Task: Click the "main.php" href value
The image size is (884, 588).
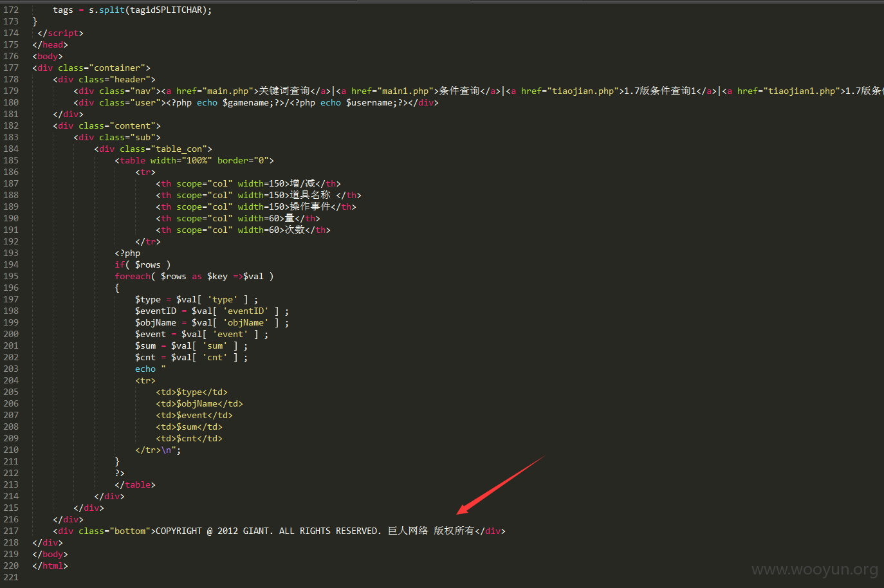Action: click(x=228, y=91)
